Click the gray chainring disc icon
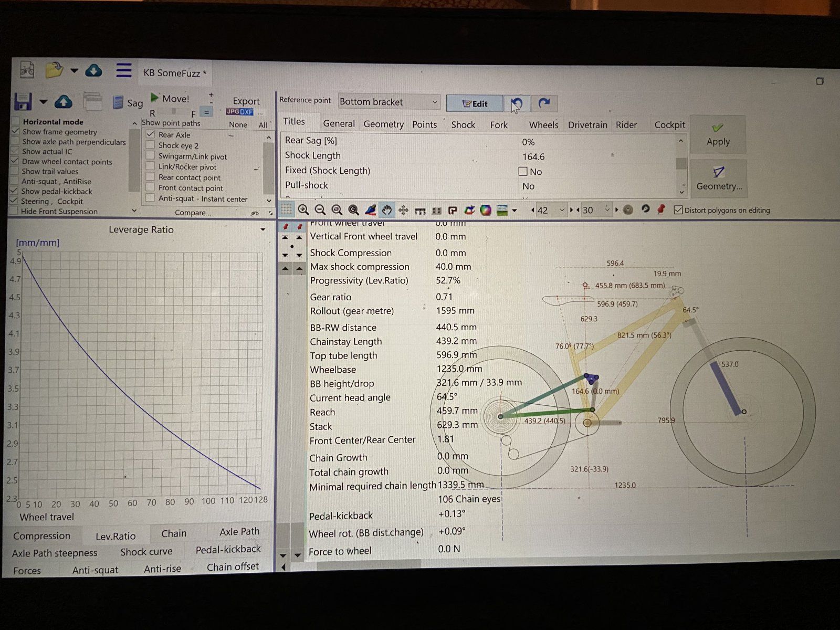This screenshot has width=840, height=630. click(x=628, y=209)
